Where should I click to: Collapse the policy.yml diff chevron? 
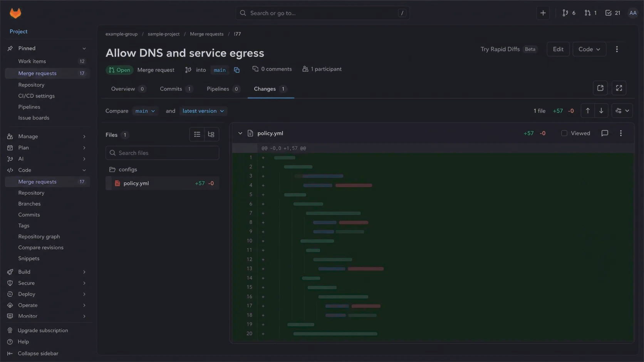tap(240, 133)
